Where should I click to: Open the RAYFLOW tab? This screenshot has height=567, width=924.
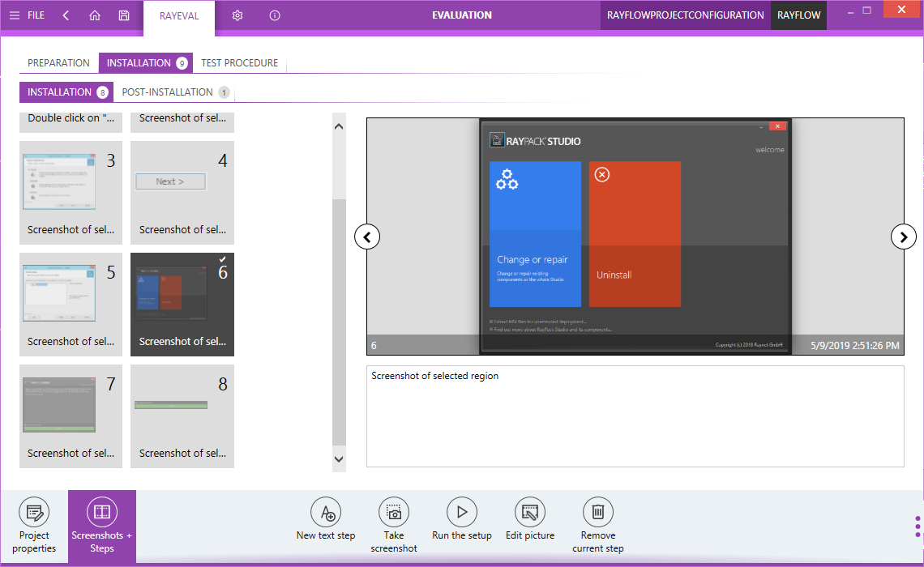pos(798,15)
